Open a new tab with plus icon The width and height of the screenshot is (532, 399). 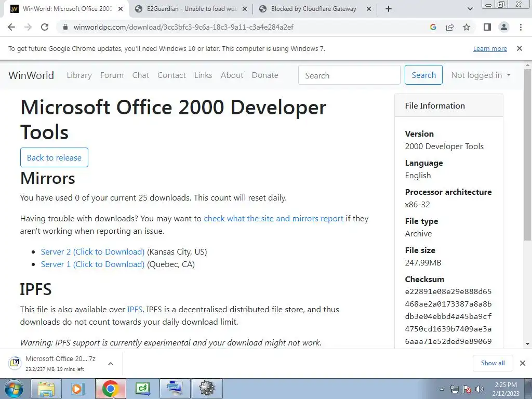click(x=389, y=9)
